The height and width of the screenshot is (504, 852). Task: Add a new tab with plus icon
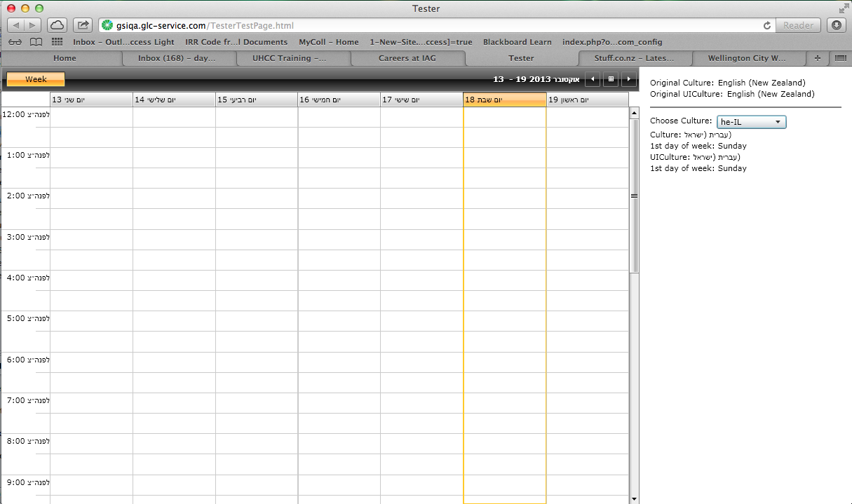point(817,58)
